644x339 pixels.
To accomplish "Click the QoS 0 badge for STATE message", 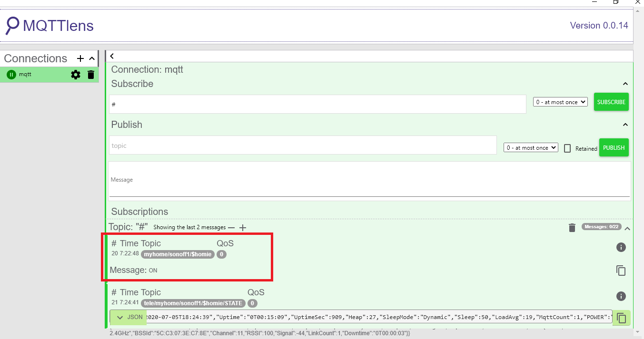I will [x=252, y=303].
